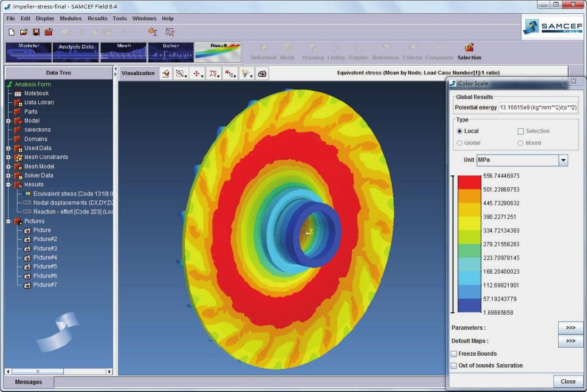Open the Modules menu
The width and height of the screenshot is (587, 392).
pos(71,19)
